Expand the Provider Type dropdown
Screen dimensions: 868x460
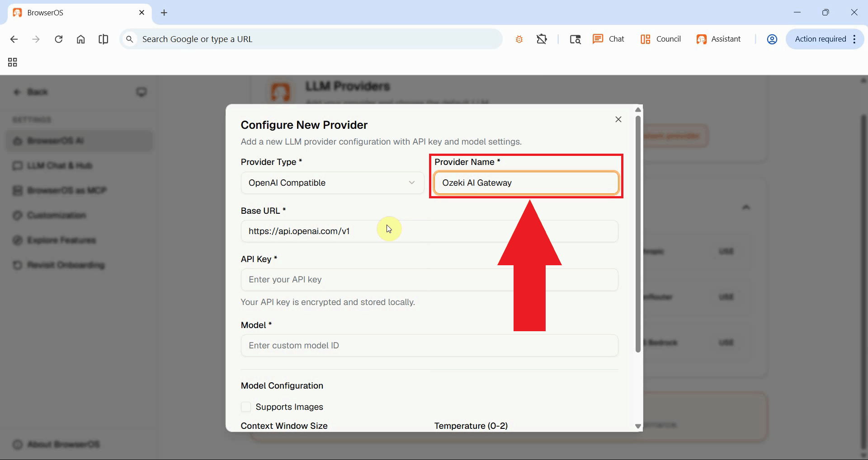pos(332,183)
